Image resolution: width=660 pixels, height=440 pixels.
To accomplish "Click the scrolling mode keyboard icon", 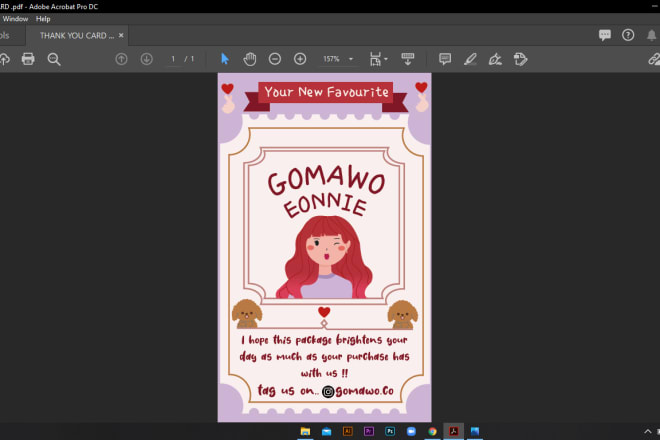I will (407, 59).
